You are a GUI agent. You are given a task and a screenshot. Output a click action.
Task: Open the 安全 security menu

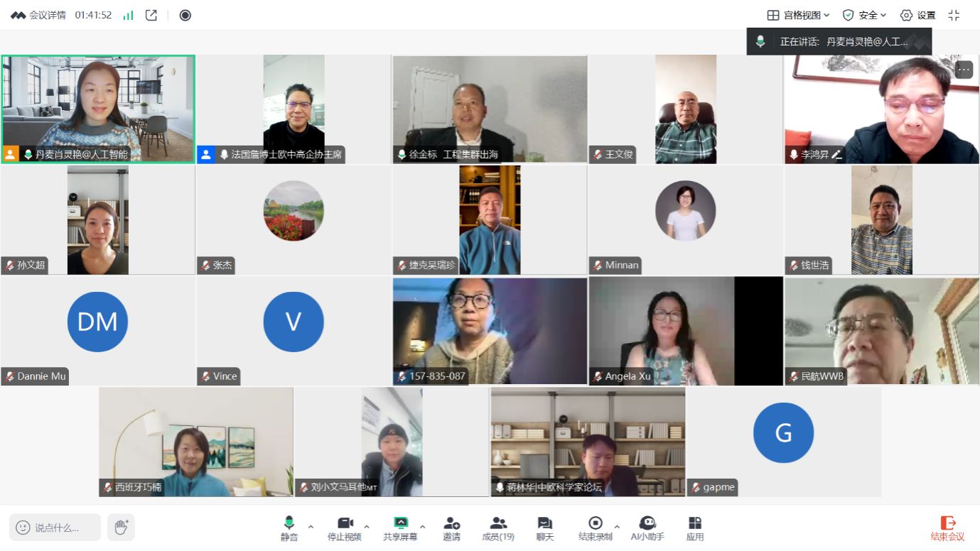864,15
